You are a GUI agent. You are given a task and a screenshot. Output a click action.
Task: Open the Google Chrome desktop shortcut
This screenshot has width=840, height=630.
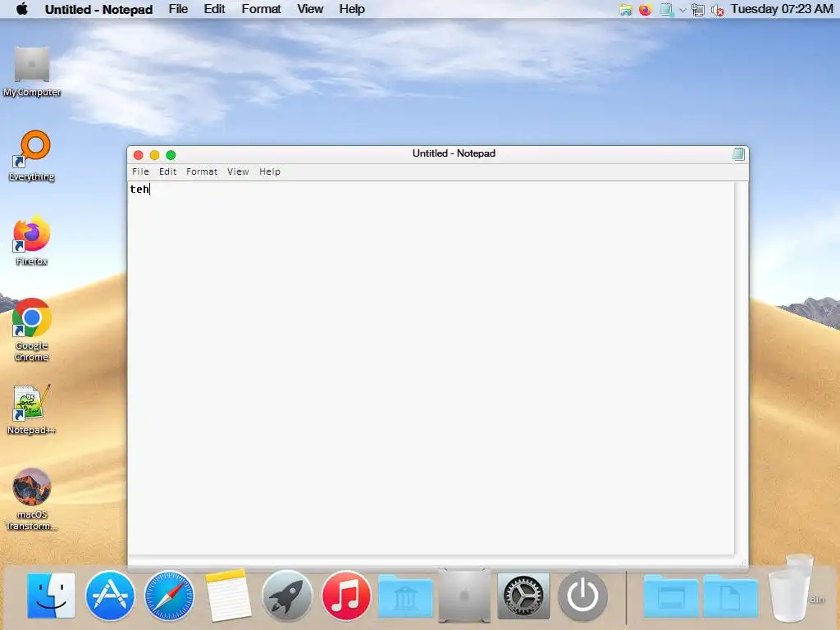click(x=32, y=330)
